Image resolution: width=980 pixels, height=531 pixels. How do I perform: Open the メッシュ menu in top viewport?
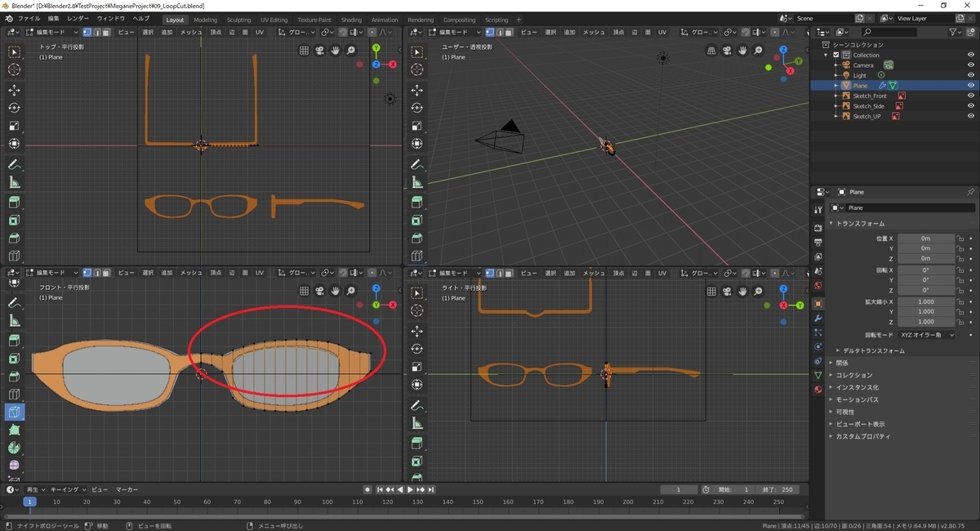point(191,32)
